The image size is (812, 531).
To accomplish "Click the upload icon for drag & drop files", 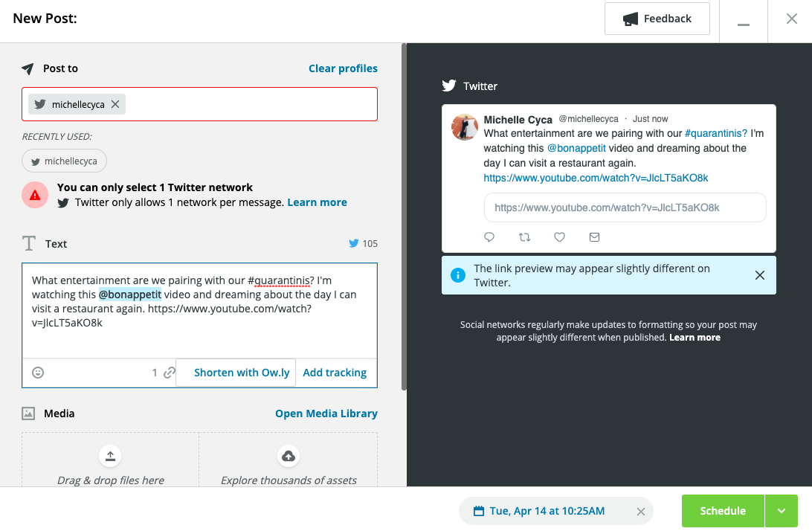I will click(110, 456).
